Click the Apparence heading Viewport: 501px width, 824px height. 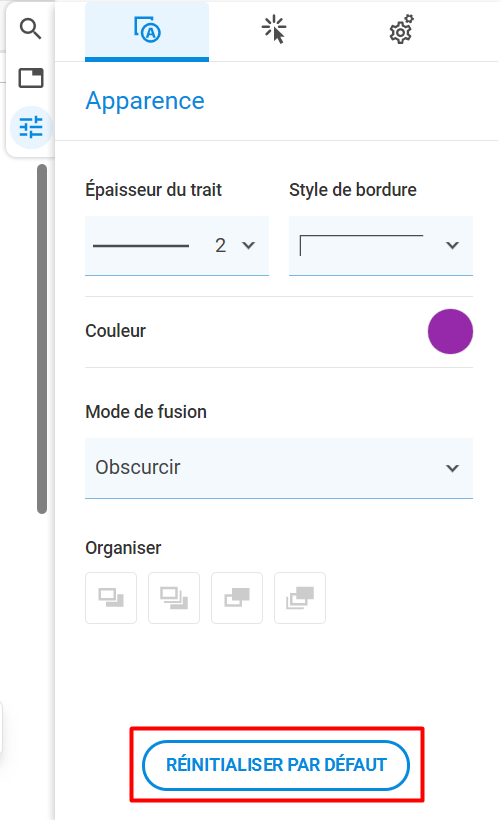pyautogui.click(x=145, y=100)
